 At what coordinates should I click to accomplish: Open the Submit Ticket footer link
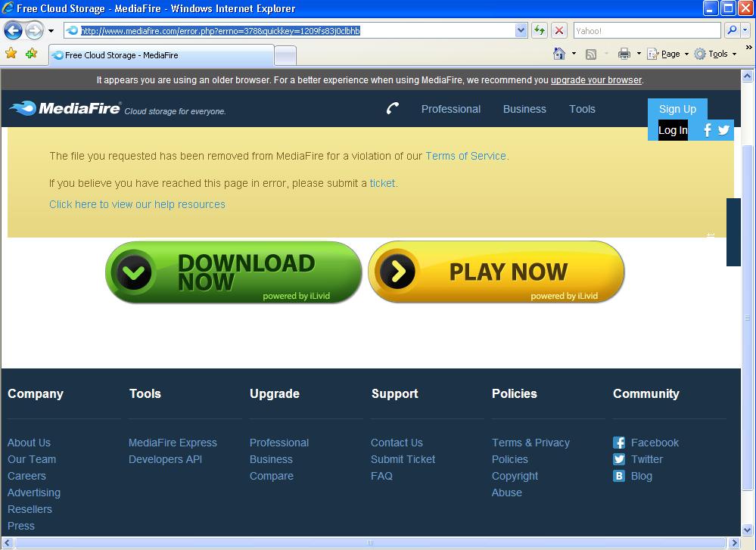tap(403, 459)
